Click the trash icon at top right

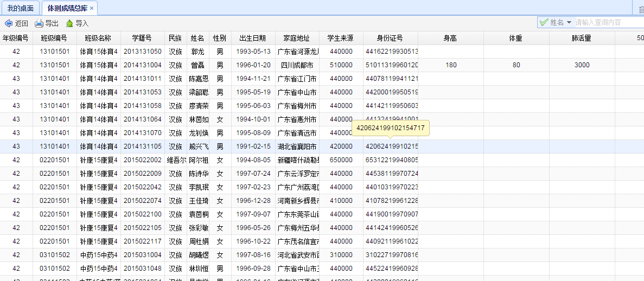point(641,9)
